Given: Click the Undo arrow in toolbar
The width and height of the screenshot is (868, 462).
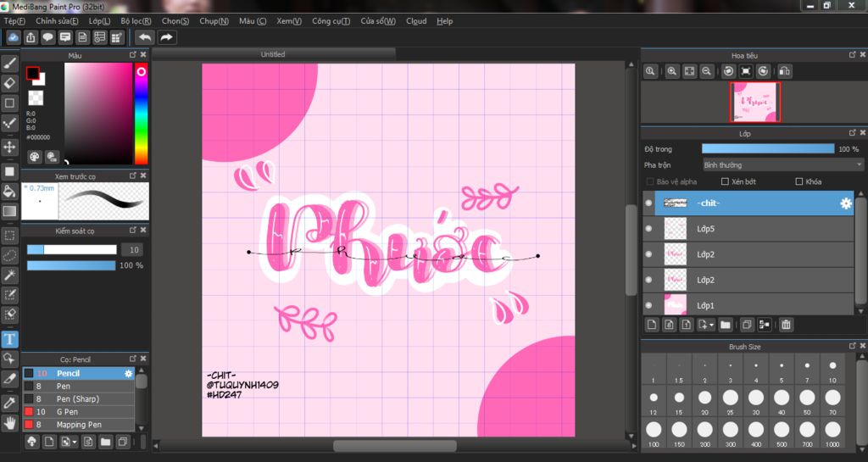Looking at the screenshot, I should (x=145, y=37).
